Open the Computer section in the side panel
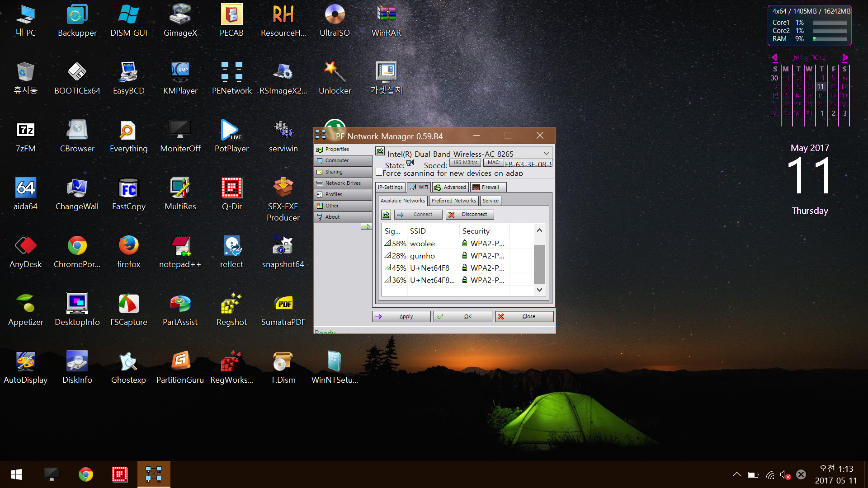The width and height of the screenshot is (868, 488). pos(343,160)
